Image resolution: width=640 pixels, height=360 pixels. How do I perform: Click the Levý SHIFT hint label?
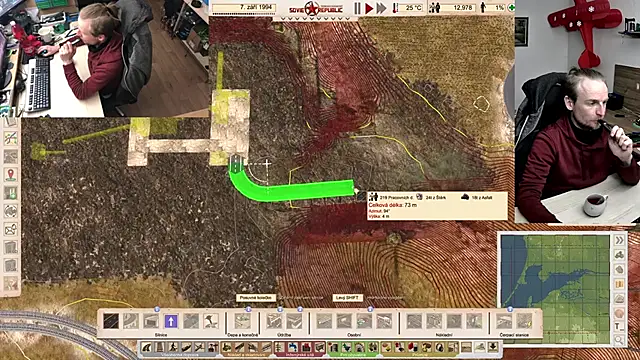pyautogui.click(x=347, y=298)
